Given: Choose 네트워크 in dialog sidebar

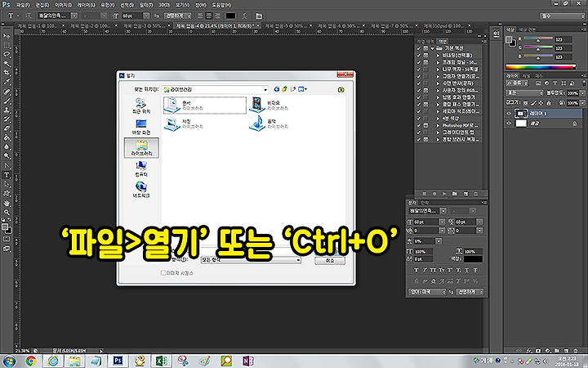Looking at the screenshot, I should (141, 190).
